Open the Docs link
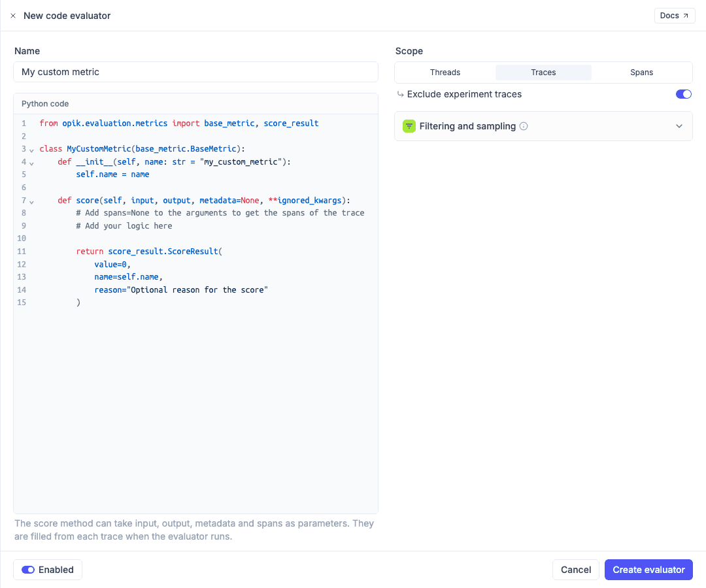Screen dimensions: 706x588 pyautogui.click(x=675, y=16)
